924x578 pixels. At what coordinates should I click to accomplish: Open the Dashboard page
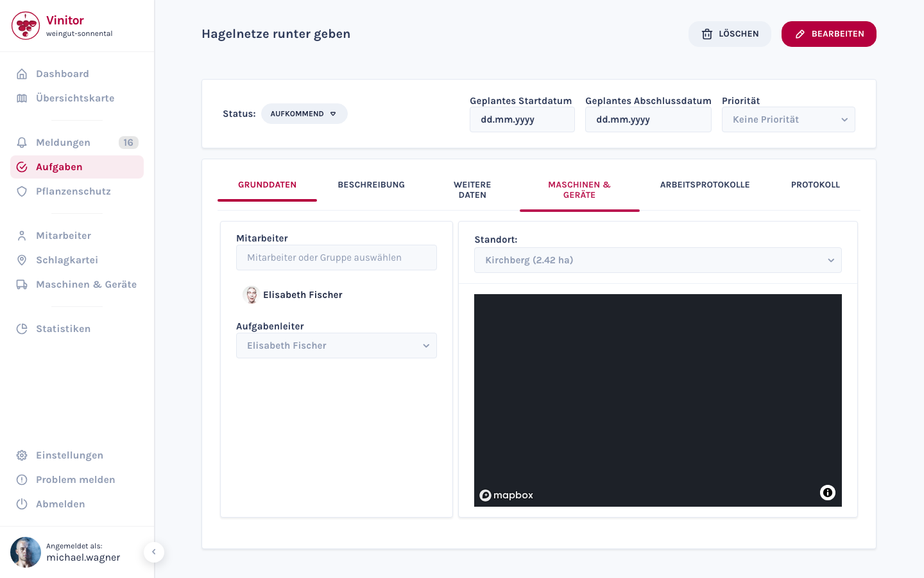point(77,74)
